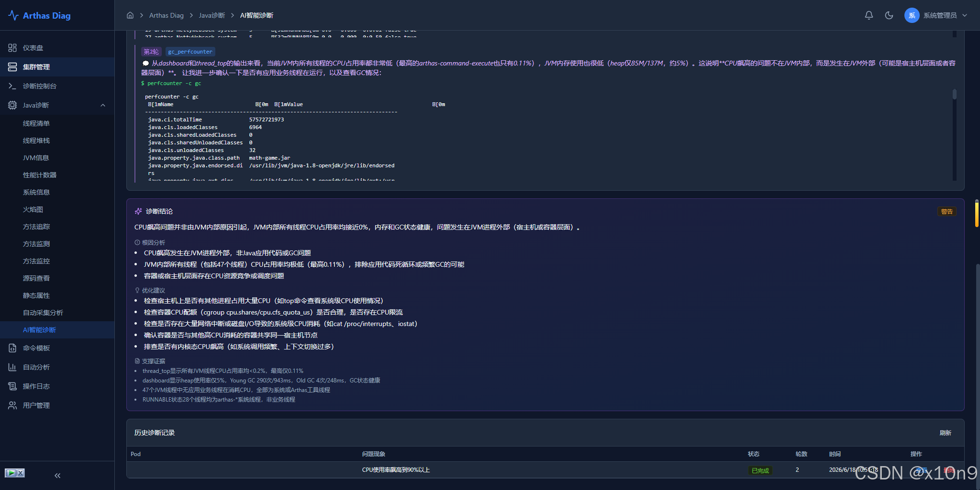Click the gc_perfcounter tag
The width and height of the screenshot is (980, 490).
tap(190, 52)
